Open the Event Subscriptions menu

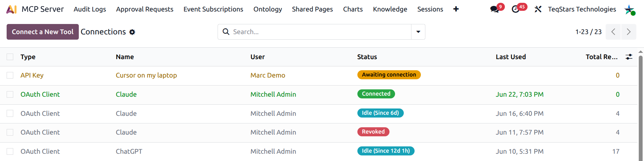click(213, 9)
